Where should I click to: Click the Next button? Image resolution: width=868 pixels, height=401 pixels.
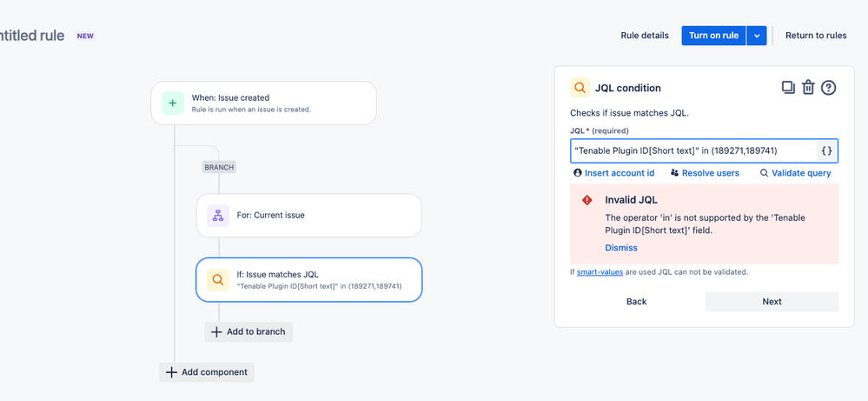click(x=772, y=302)
